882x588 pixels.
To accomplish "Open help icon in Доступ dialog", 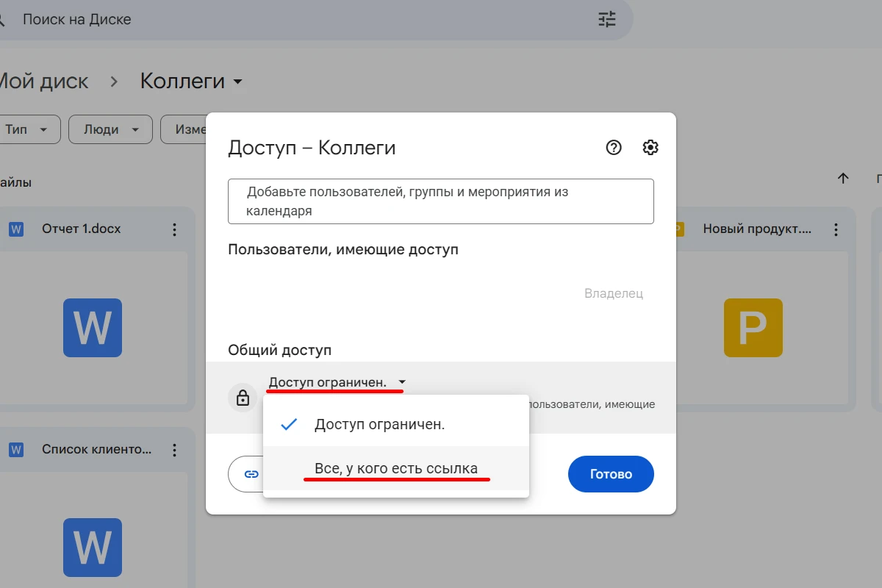I will [x=614, y=148].
